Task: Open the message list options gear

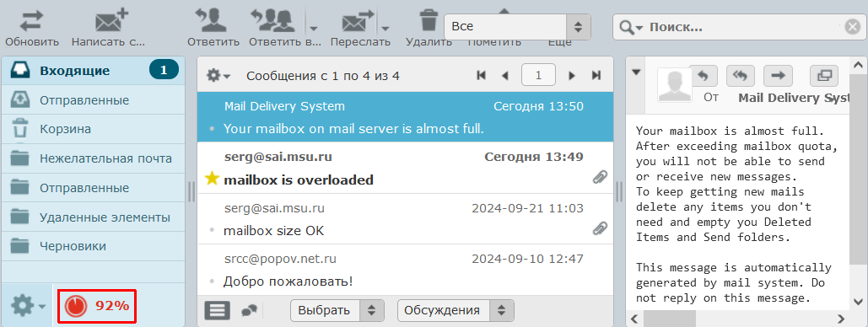Action: point(218,75)
